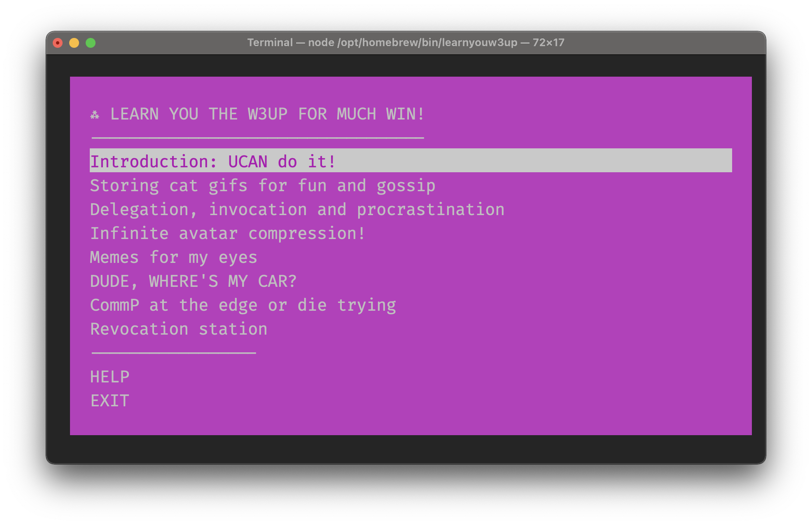Click the separator line above HELP

pyautogui.click(x=173, y=352)
